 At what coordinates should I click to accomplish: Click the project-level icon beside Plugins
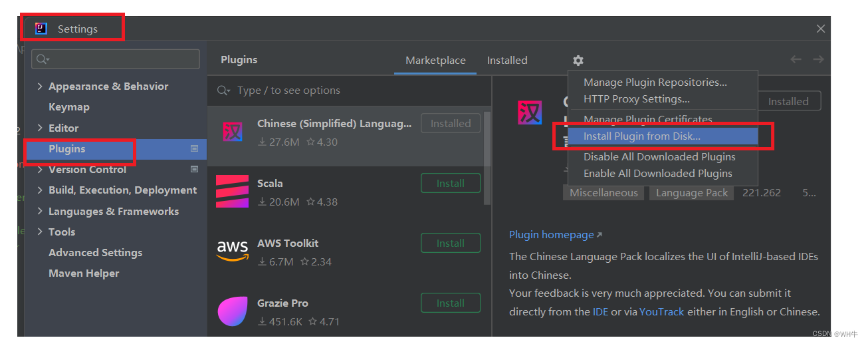click(x=194, y=148)
